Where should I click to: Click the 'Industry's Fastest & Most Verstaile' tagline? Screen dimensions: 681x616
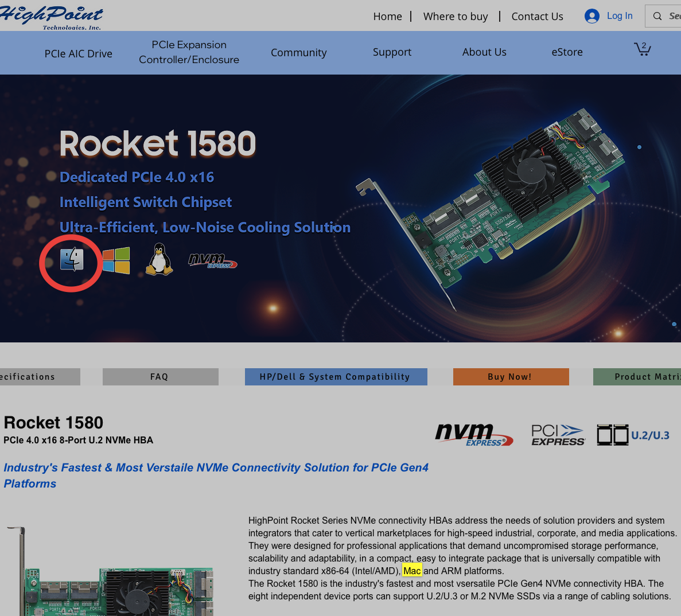pos(216,475)
